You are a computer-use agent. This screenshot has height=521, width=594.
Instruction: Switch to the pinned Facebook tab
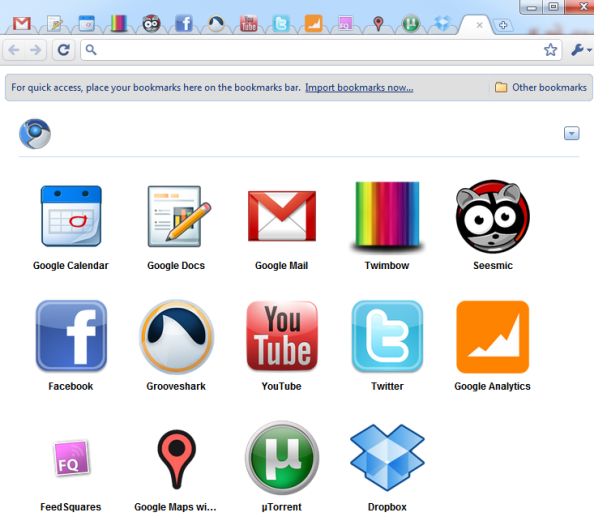pos(184,24)
